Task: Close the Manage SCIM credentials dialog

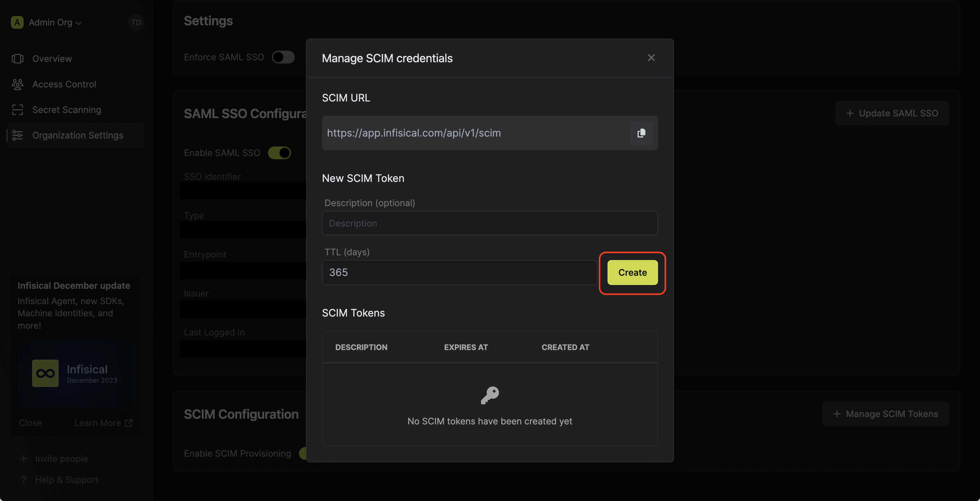Action: coord(651,58)
